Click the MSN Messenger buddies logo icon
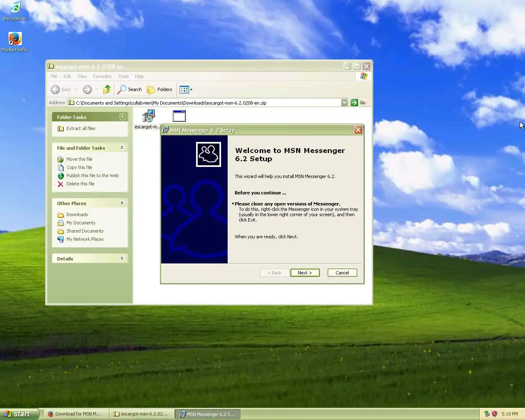The width and height of the screenshot is (525, 420). [x=208, y=154]
